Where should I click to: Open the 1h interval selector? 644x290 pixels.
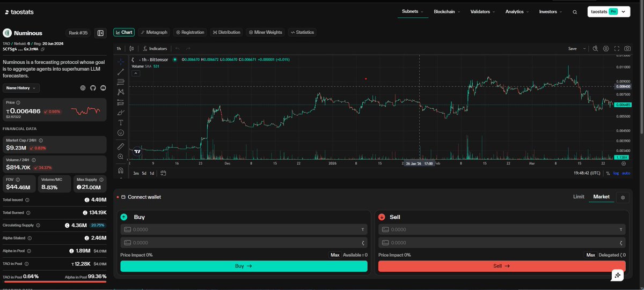pos(119,48)
